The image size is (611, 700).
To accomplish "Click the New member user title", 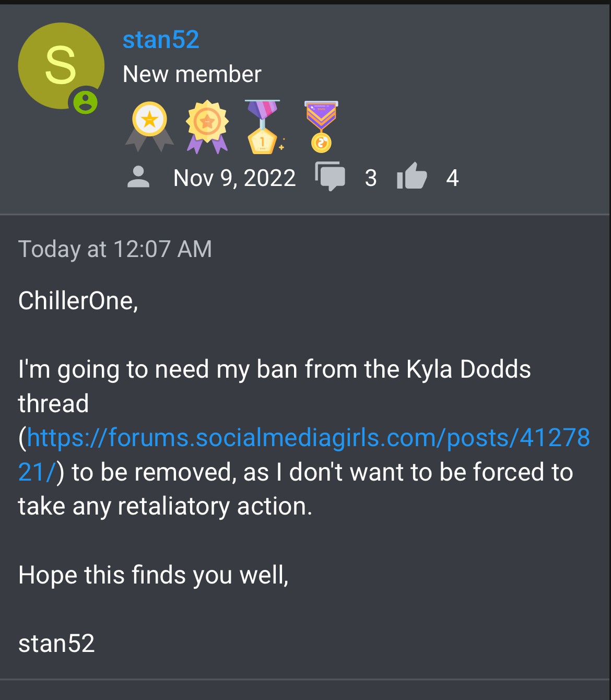I will coord(192,74).
